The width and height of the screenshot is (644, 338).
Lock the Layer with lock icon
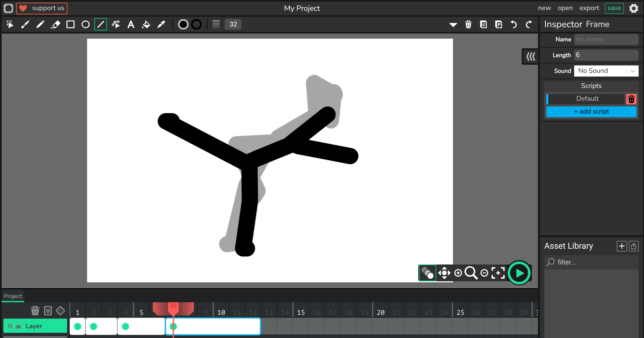coord(19,326)
